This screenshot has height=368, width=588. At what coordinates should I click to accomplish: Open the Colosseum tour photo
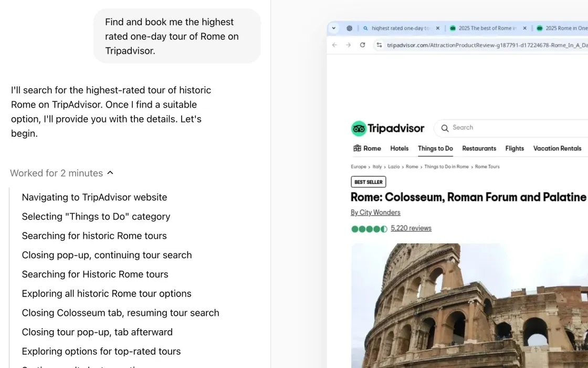(x=469, y=305)
